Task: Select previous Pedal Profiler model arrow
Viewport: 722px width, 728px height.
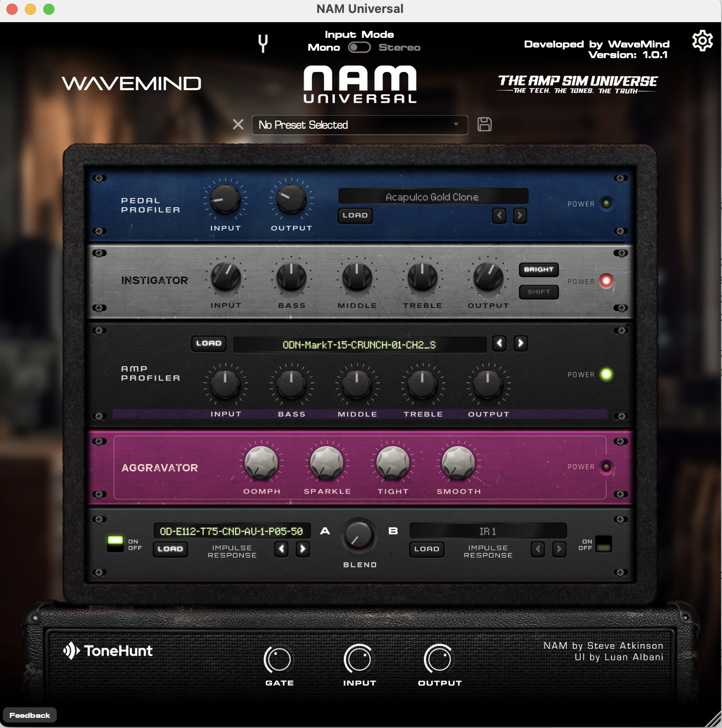Action: click(499, 215)
